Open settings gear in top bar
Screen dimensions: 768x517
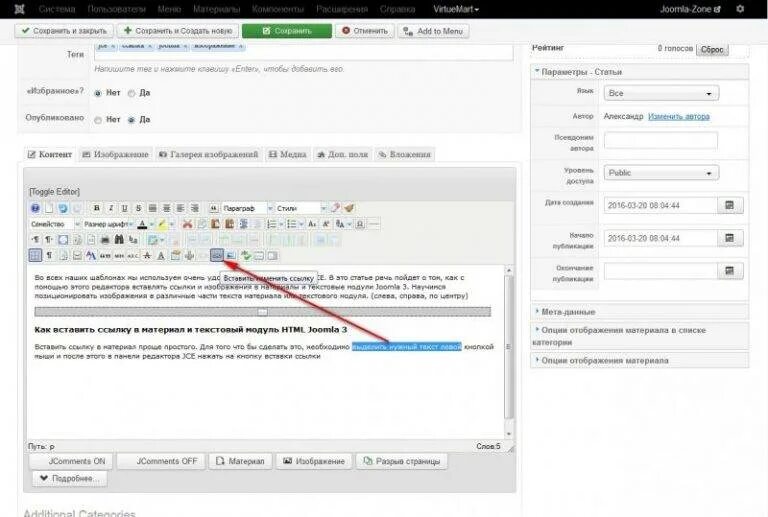coord(740,9)
